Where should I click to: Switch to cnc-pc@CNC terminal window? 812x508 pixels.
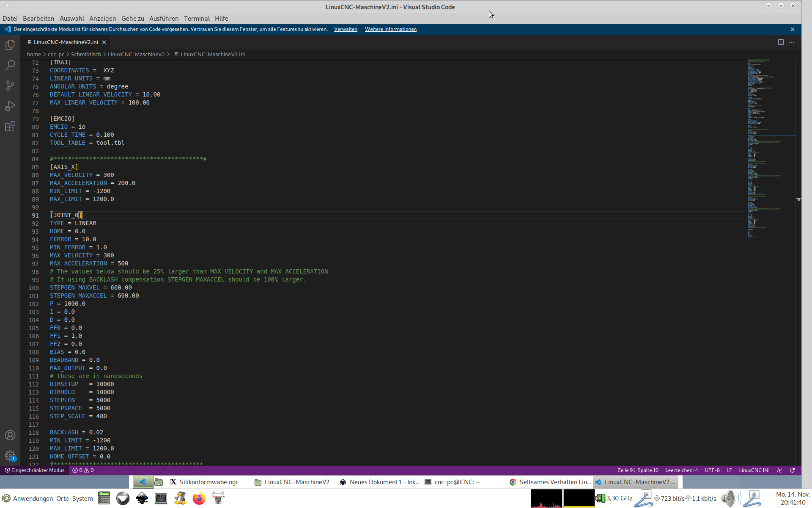(x=453, y=482)
